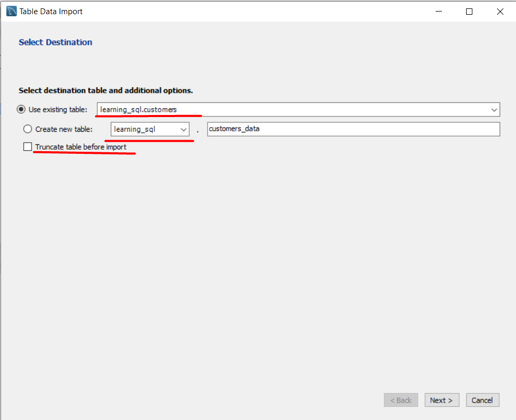Screen dimensions: 516x420
Task: Click the greyed-out Back button
Action: click(401, 400)
